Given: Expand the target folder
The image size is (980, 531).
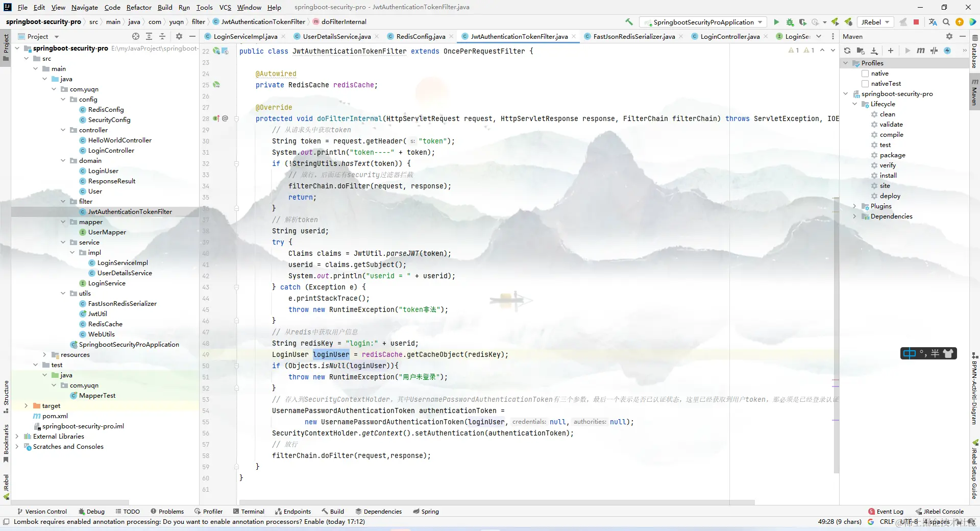Looking at the screenshot, I should click(x=27, y=406).
